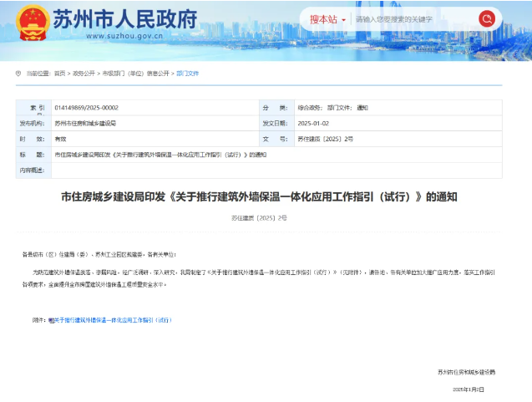Click the attachment file icon
The width and height of the screenshot is (532, 402).
point(51,320)
